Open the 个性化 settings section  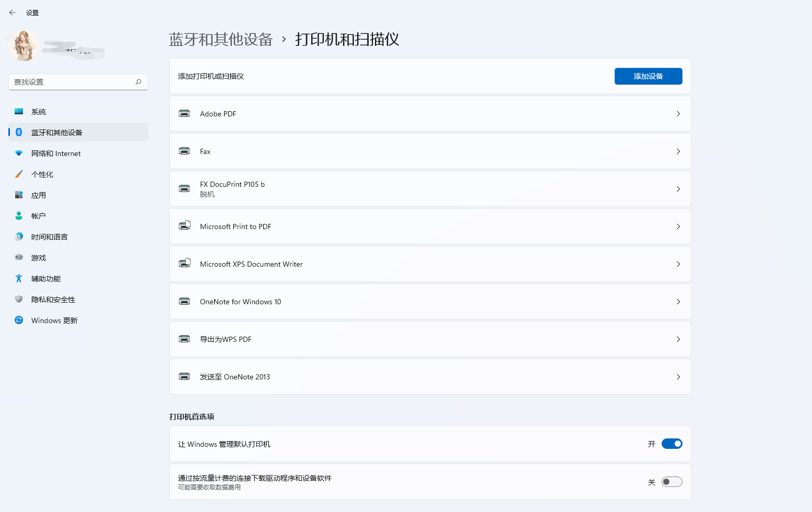coord(42,174)
